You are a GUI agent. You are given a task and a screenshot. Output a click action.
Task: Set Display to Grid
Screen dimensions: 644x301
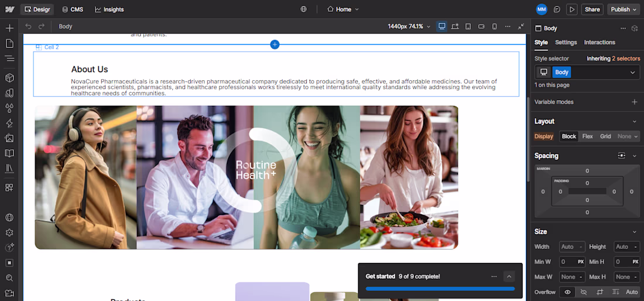click(x=605, y=136)
